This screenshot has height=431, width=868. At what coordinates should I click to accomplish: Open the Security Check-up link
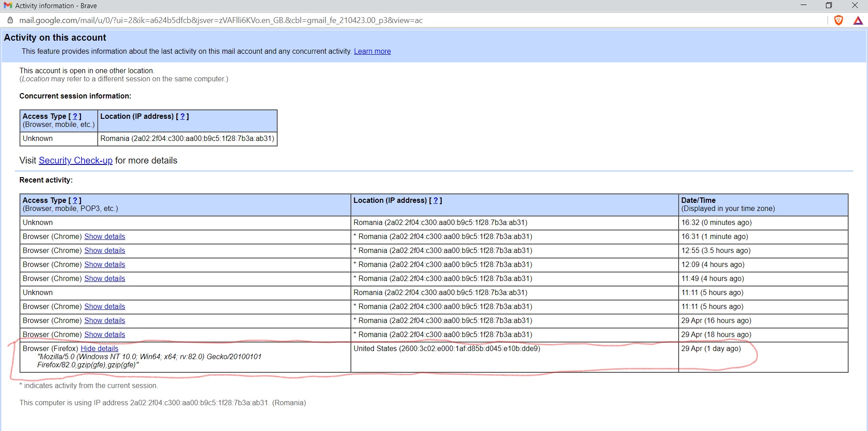tap(75, 160)
